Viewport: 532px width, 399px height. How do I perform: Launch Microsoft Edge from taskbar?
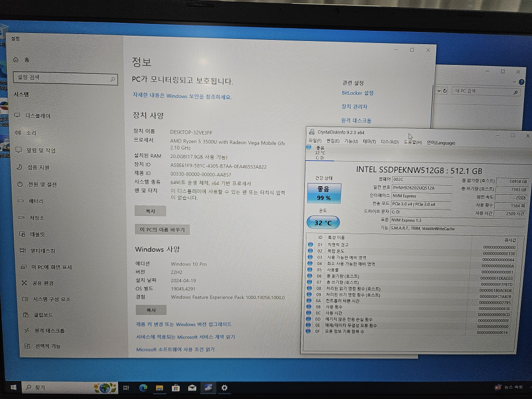143,387
